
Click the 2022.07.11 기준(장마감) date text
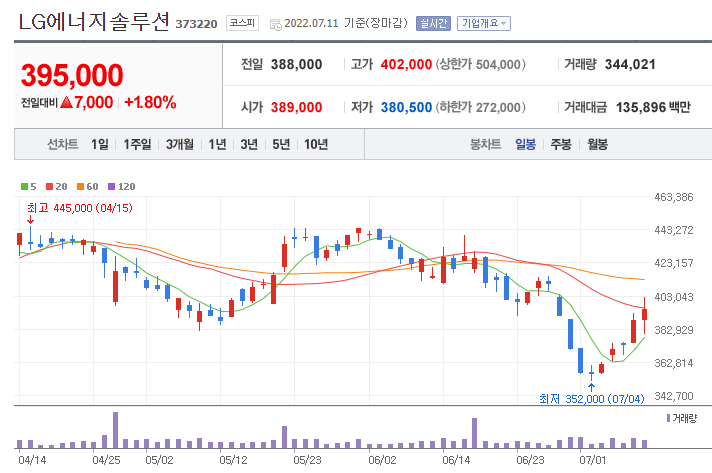click(346, 23)
